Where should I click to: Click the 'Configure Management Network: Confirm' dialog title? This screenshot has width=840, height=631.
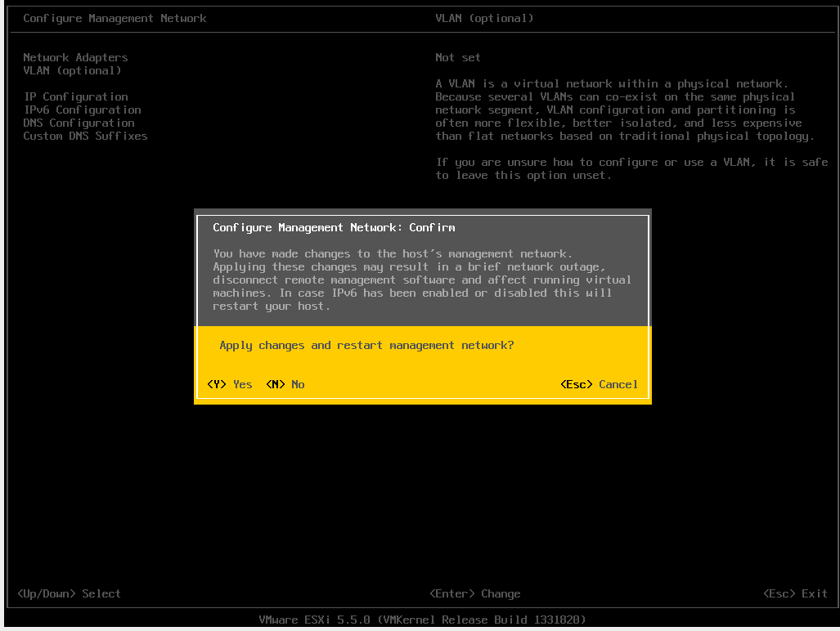[334, 227]
